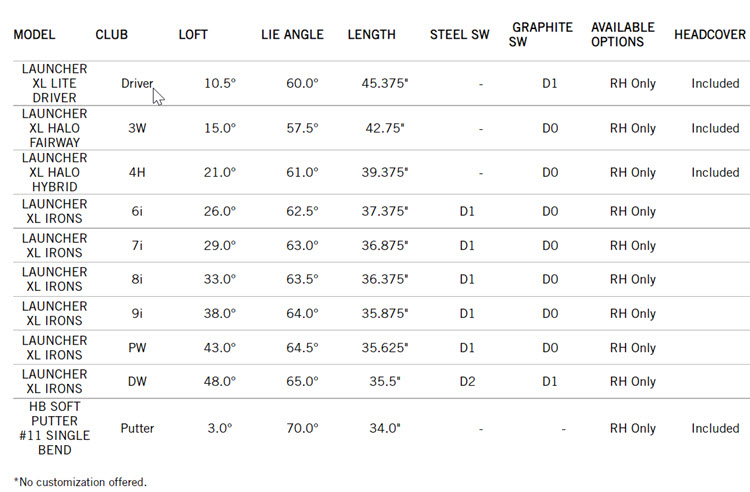Click the LIE ANGLE column header
Screen dimensions: 750x492
coord(292,34)
